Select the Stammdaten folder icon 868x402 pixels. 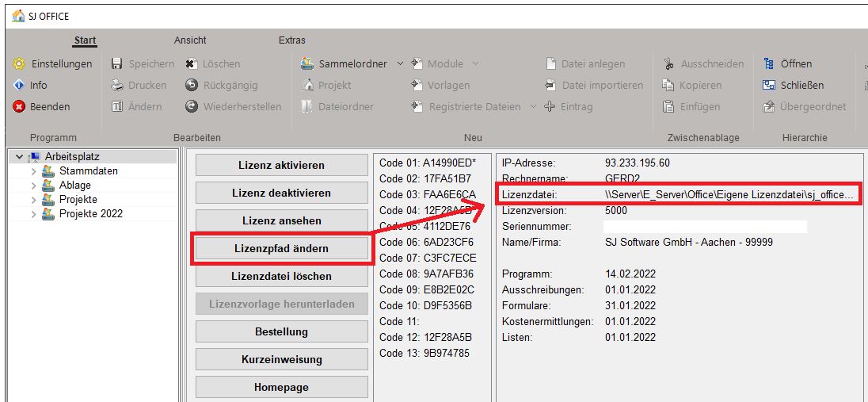[x=48, y=171]
